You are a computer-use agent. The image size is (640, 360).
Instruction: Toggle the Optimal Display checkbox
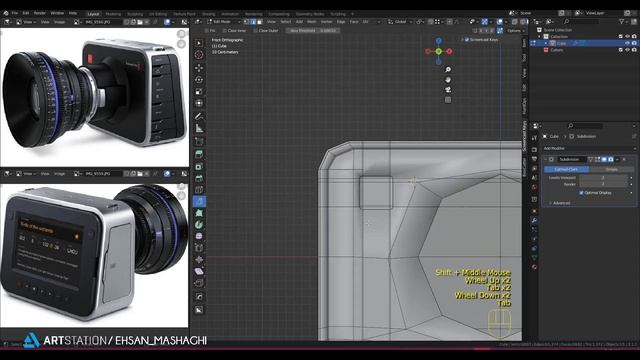tap(581, 193)
